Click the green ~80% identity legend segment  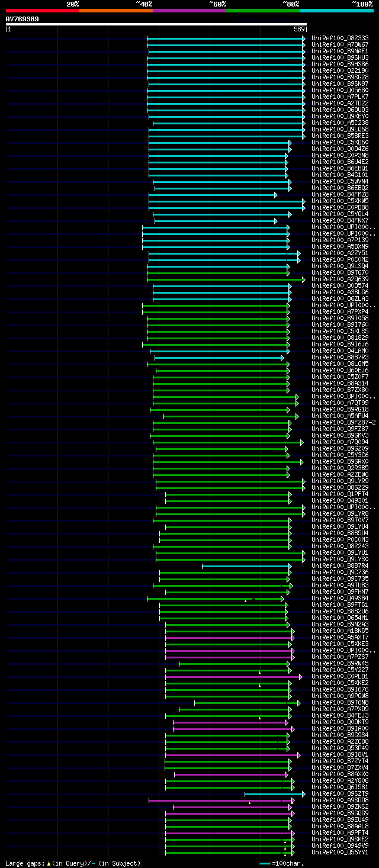tap(263, 10)
